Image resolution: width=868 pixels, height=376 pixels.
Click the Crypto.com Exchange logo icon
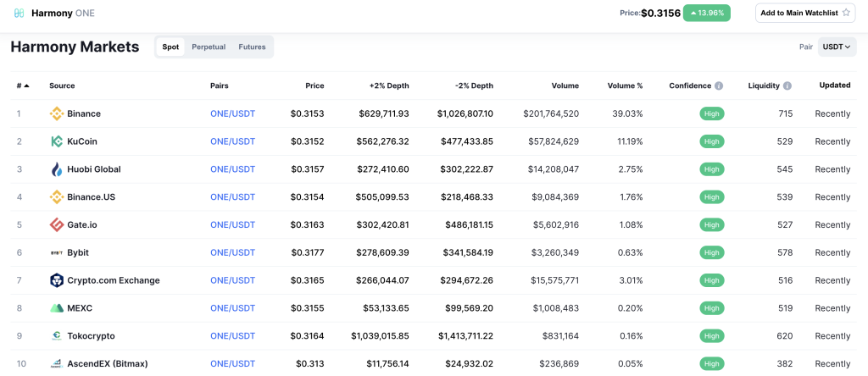tap(57, 280)
